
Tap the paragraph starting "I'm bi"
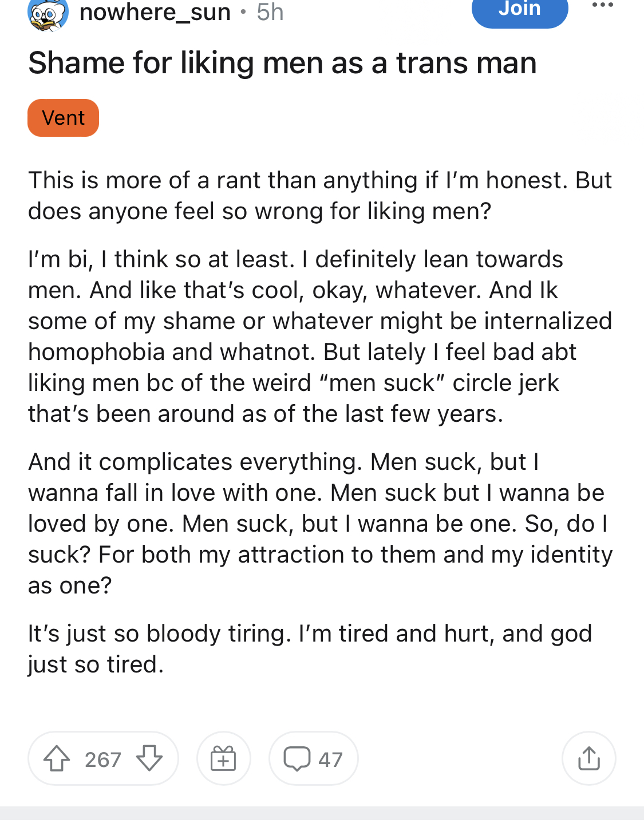tap(320, 337)
